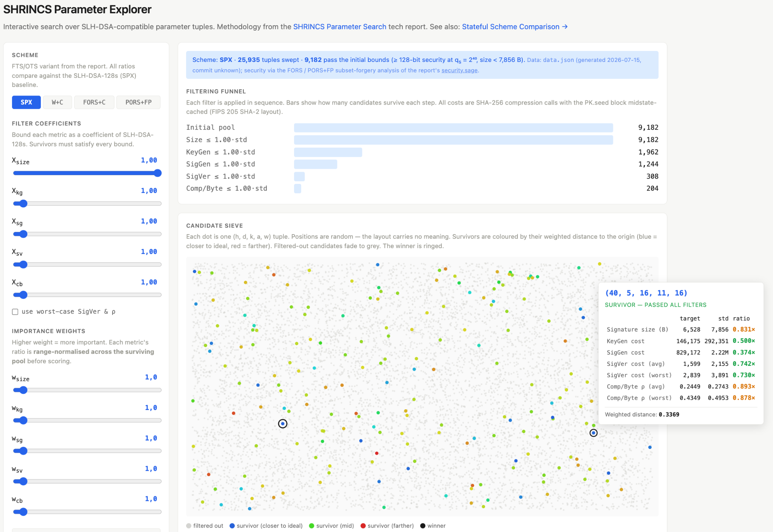Click the survivor (farther) legend entry
This screenshot has height=532, width=773.
[x=387, y=526]
